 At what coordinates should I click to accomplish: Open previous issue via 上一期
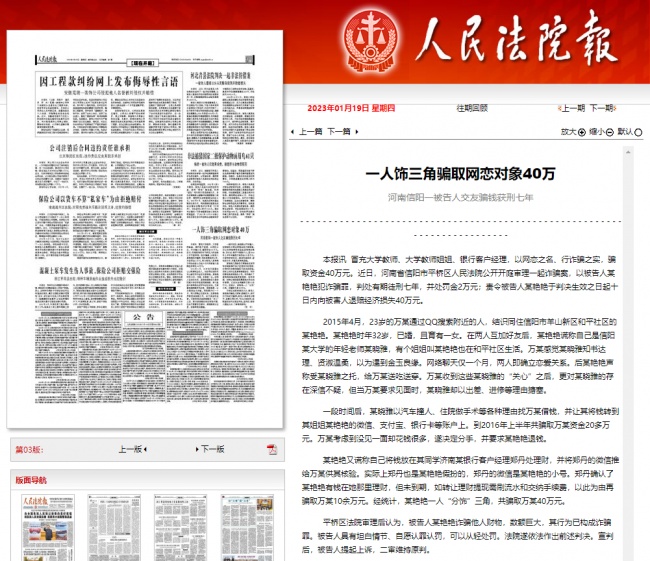[x=571, y=108]
